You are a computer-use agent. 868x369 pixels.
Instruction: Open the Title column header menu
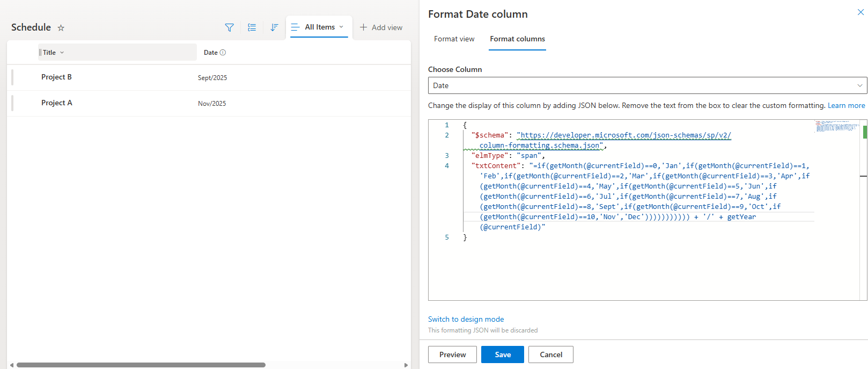click(x=62, y=53)
